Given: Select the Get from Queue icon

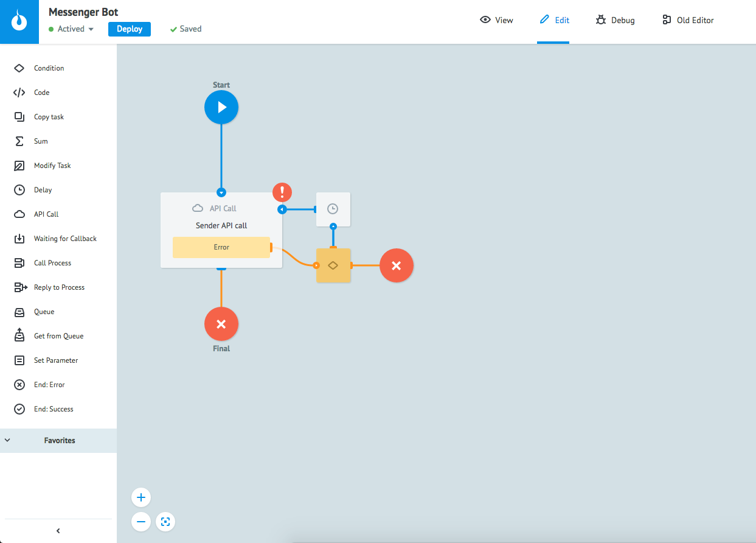Looking at the screenshot, I should 19,335.
